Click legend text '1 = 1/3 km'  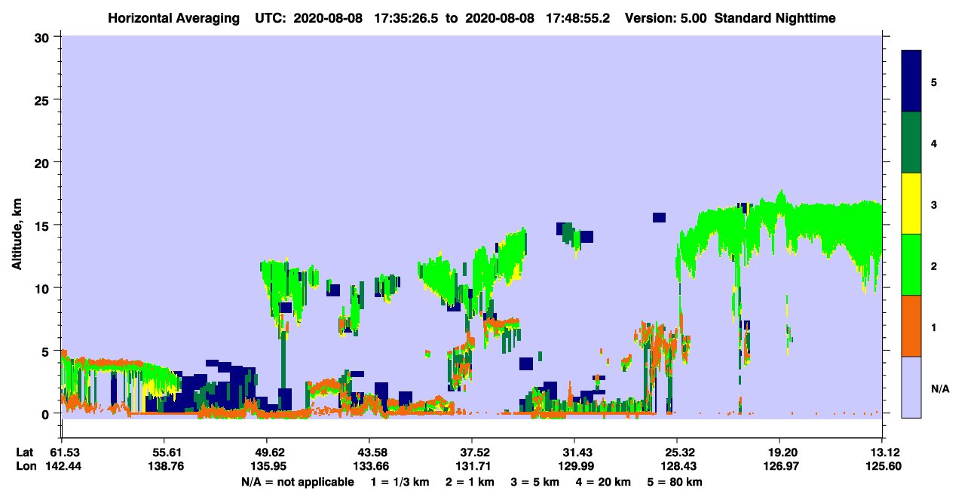tap(400, 482)
